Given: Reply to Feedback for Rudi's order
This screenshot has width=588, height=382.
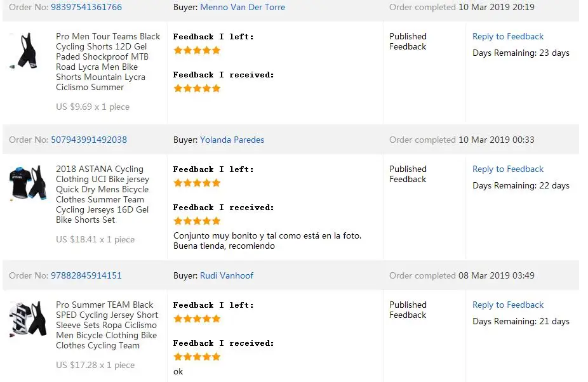Looking at the screenshot, I should pos(507,305).
